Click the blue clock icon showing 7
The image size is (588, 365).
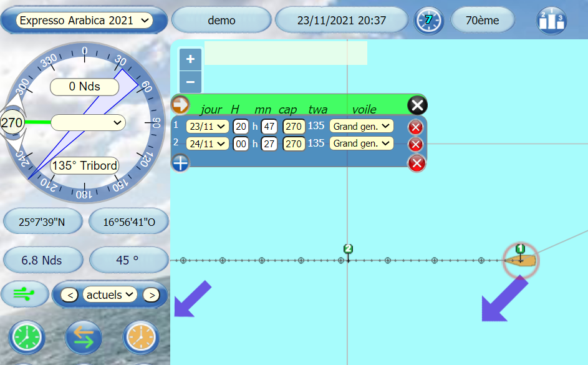coord(428,21)
